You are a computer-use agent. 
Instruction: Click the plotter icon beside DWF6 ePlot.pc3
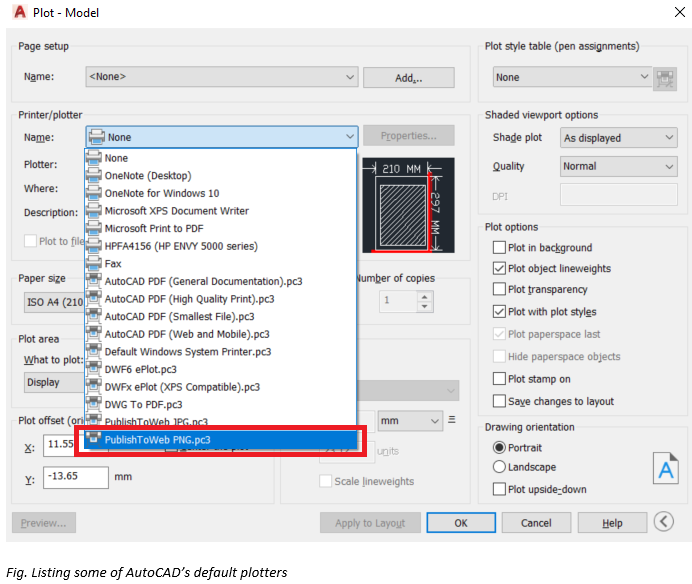tap(94, 370)
